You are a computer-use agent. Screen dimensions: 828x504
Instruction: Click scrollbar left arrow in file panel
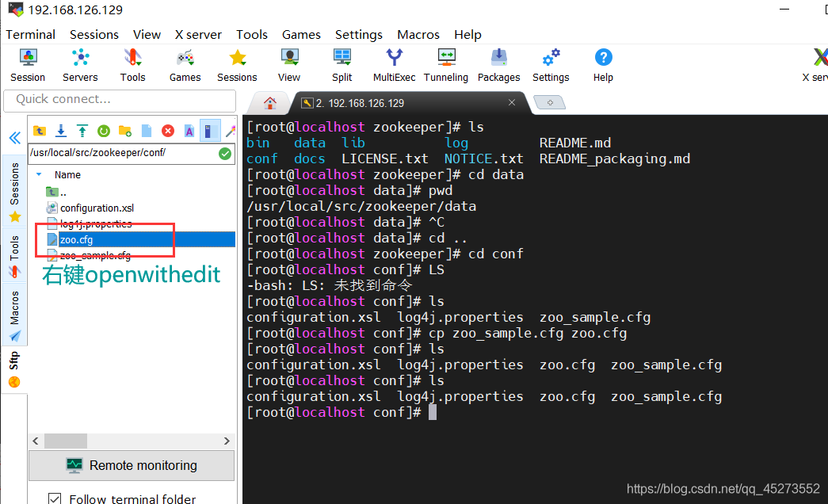pyautogui.click(x=36, y=441)
